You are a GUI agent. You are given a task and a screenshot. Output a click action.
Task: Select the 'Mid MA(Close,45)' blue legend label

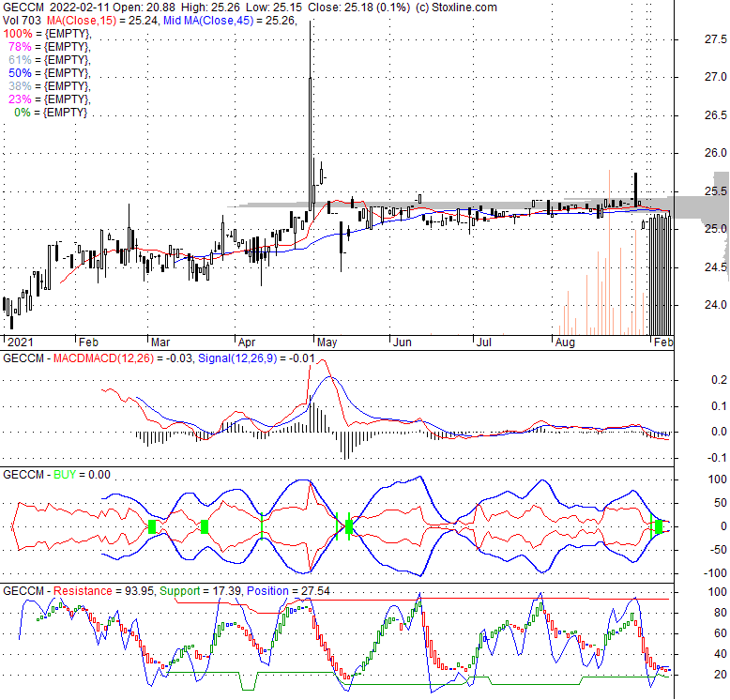208,21
